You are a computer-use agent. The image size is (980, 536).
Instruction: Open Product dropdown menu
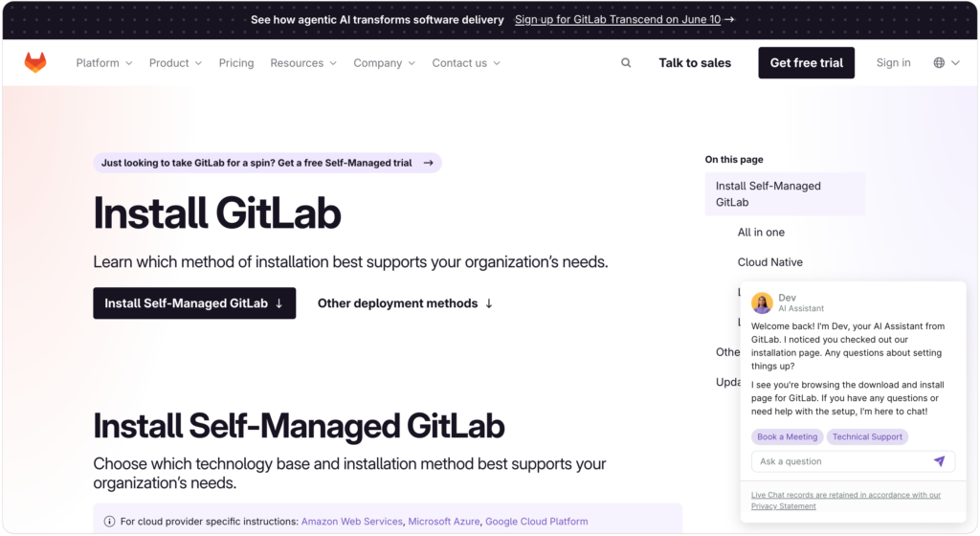pyautogui.click(x=175, y=63)
